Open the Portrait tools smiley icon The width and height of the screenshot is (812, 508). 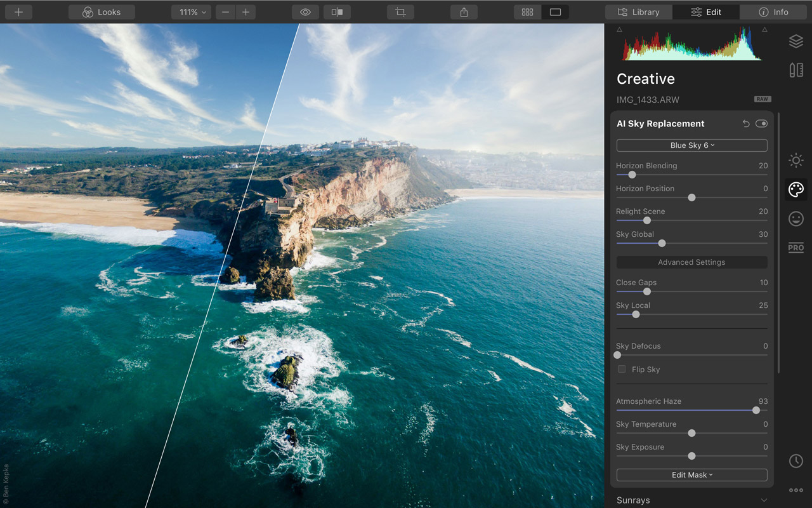[x=796, y=218]
